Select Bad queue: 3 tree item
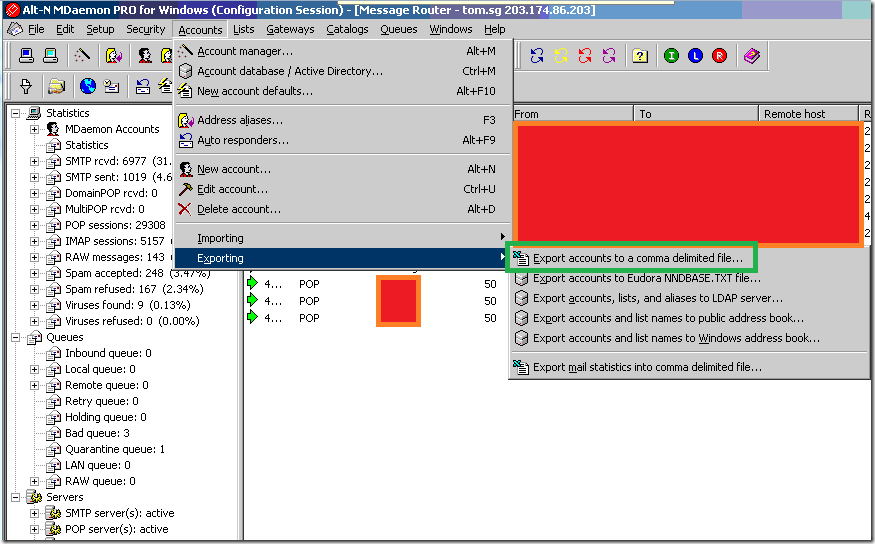 click(x=97, y=434)
